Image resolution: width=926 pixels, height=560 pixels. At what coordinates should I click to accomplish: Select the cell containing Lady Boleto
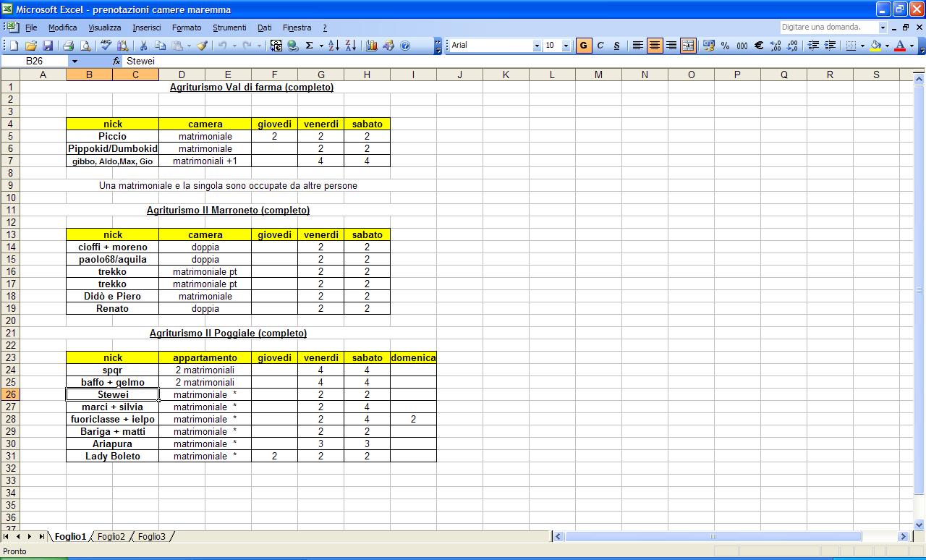coord(112,457)
